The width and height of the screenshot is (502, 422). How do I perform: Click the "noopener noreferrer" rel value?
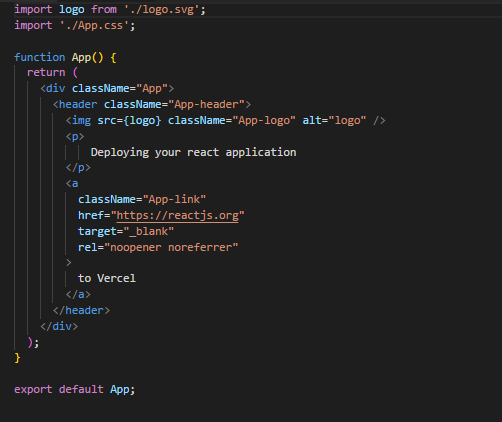coord(171,248)
